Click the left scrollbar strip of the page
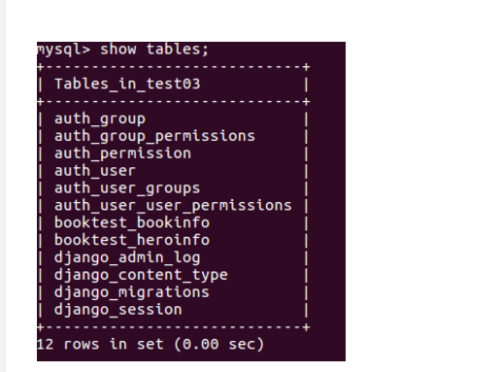Viewport: 500px width, 372px height. pos(3,186)
